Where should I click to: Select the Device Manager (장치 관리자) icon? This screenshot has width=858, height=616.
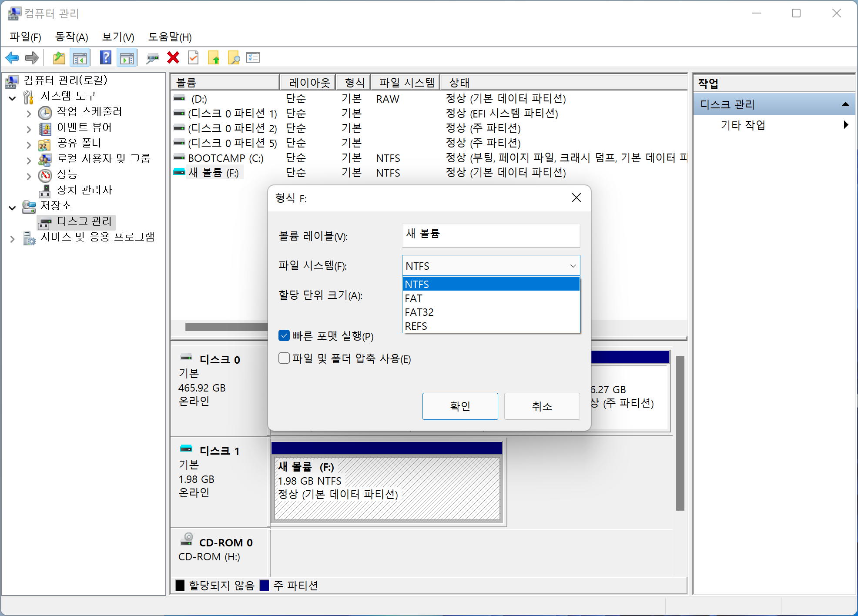point(45,191)
